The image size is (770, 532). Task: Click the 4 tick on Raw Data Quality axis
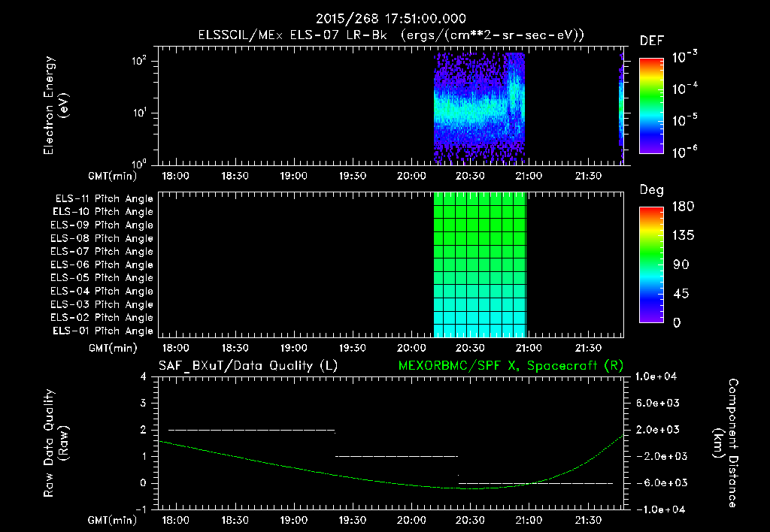(144, 377)
